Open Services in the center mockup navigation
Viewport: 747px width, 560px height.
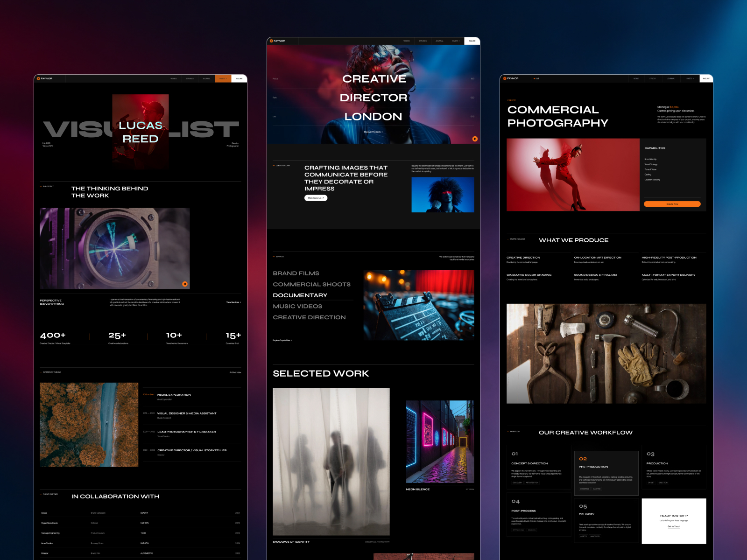point(423,41)
